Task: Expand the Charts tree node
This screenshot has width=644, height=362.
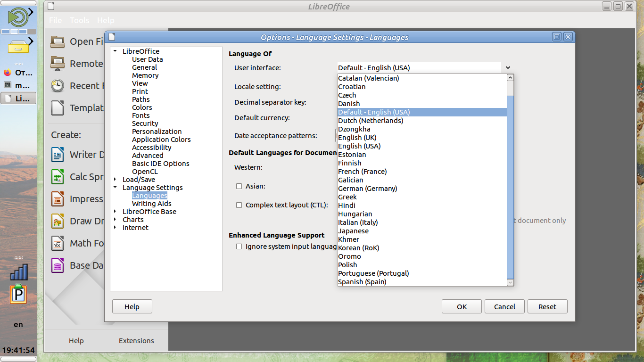Action: coord(116,220)
